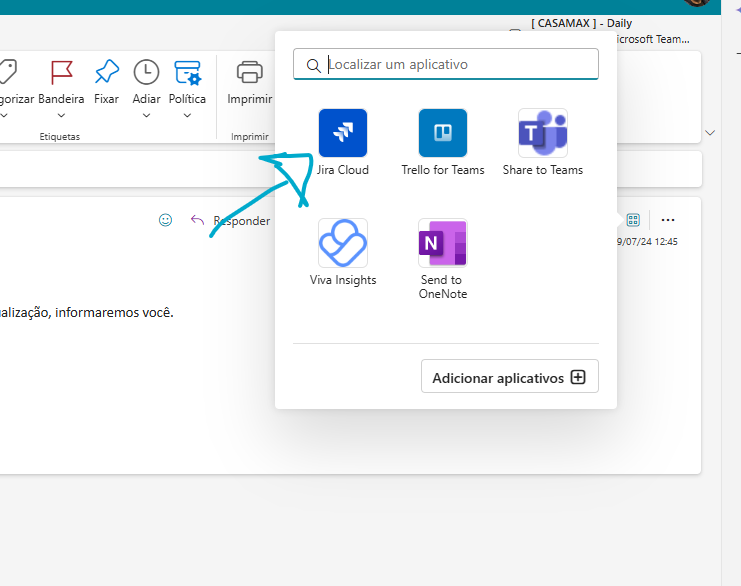Screen dimensions: 741x586
Task: Launch Share to Teams app
Action: [543, 142]
